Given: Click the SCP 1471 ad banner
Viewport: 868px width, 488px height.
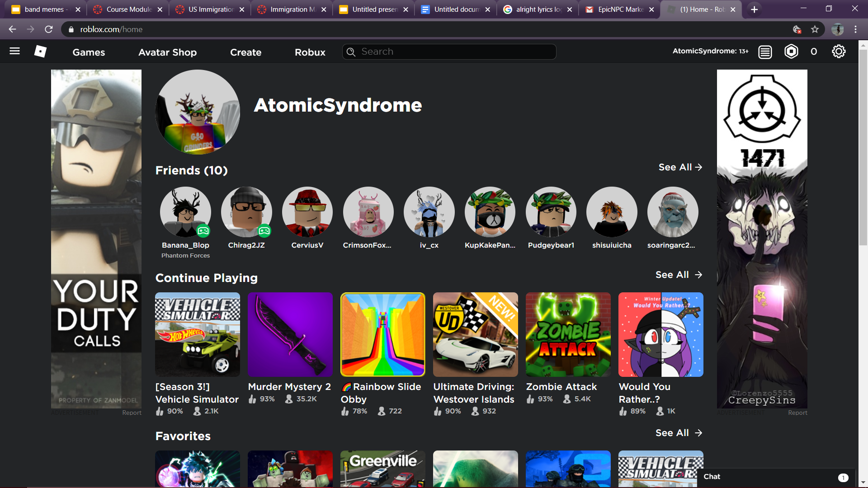Looking at the screenshot, I should click(762, 239).
